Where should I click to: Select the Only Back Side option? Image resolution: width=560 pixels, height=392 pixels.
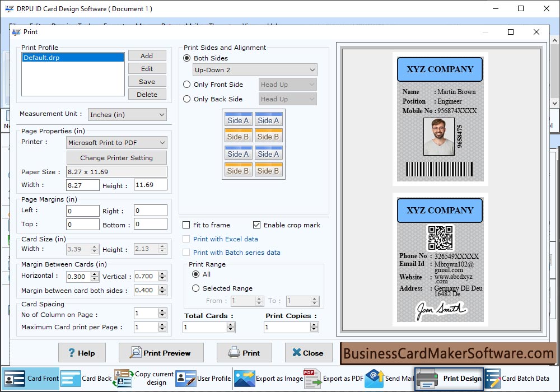(186, 99)
